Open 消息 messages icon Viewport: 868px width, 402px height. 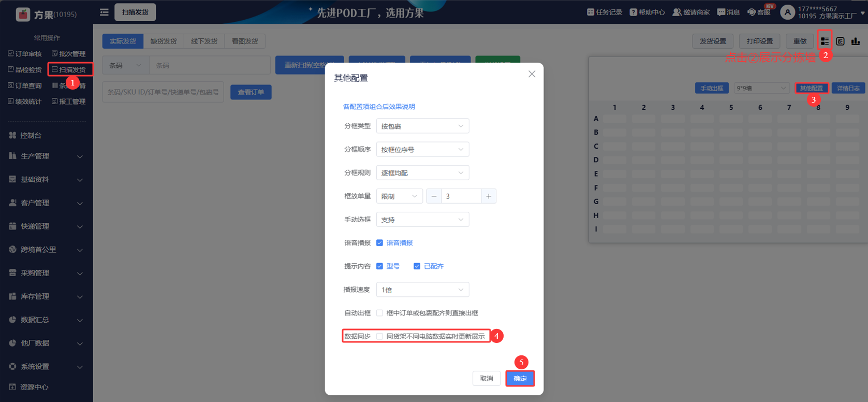[x=721, y=12]
